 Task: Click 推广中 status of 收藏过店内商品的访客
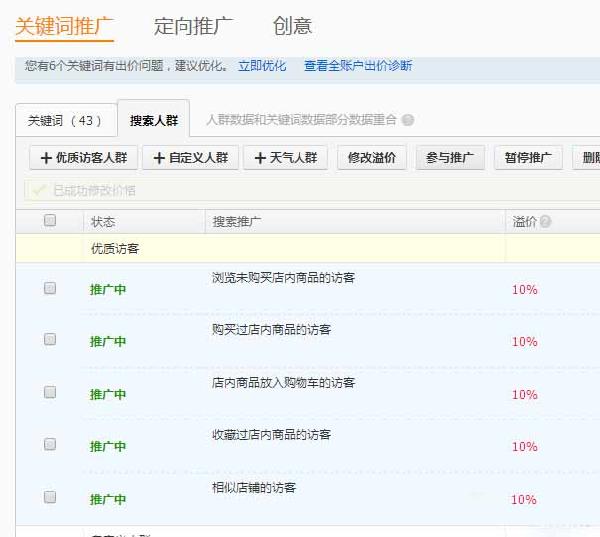point(108,447)
